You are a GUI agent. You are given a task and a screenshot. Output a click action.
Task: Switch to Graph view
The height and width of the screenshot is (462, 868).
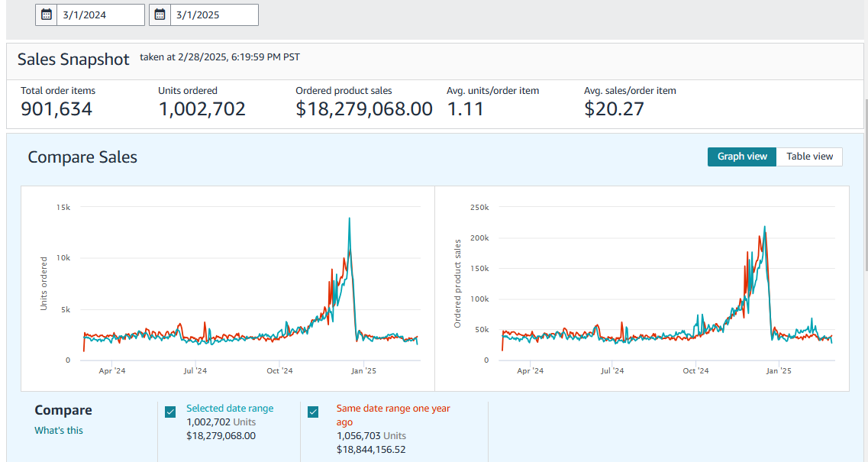[742, 157]
